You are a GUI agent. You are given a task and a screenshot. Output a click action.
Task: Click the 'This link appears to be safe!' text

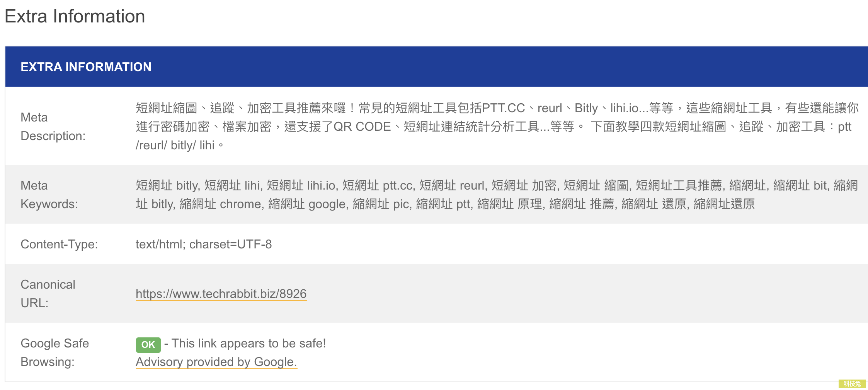click(x=248, y=343)
